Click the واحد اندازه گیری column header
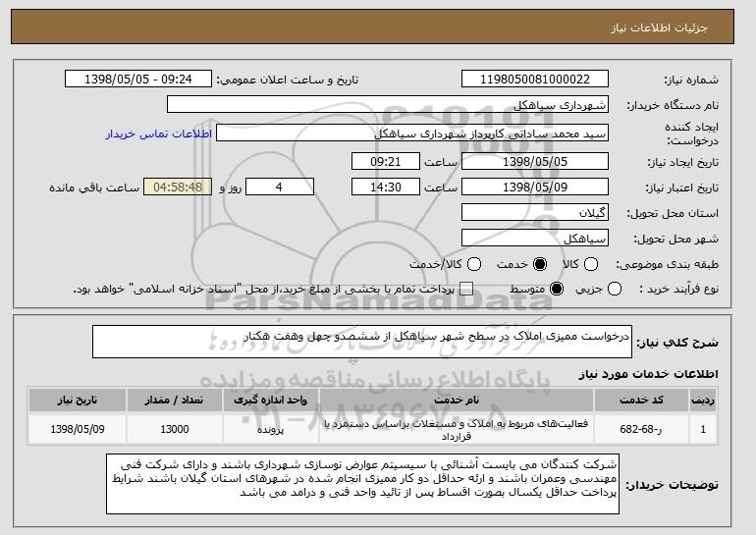 click(x=270, y=401)
